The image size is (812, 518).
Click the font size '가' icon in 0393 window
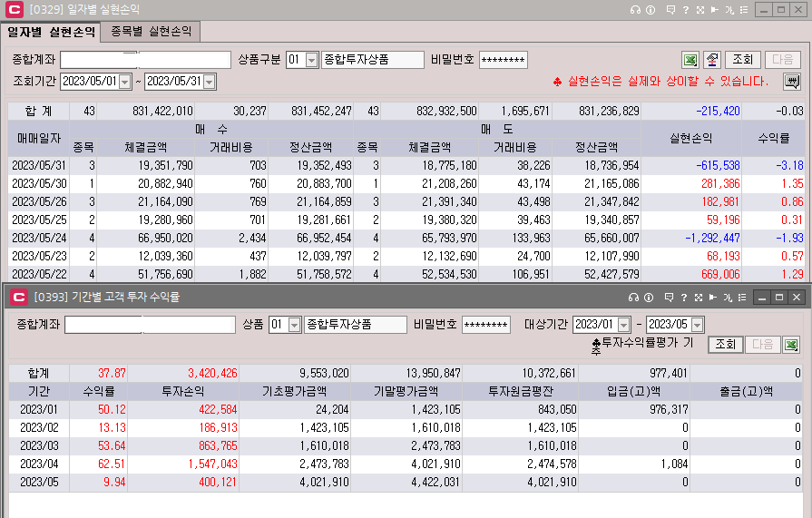coord(728,298)
